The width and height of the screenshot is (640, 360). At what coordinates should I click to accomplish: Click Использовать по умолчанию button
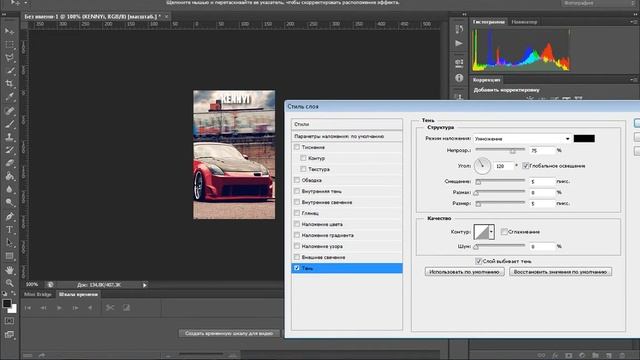tap(464, 272)
